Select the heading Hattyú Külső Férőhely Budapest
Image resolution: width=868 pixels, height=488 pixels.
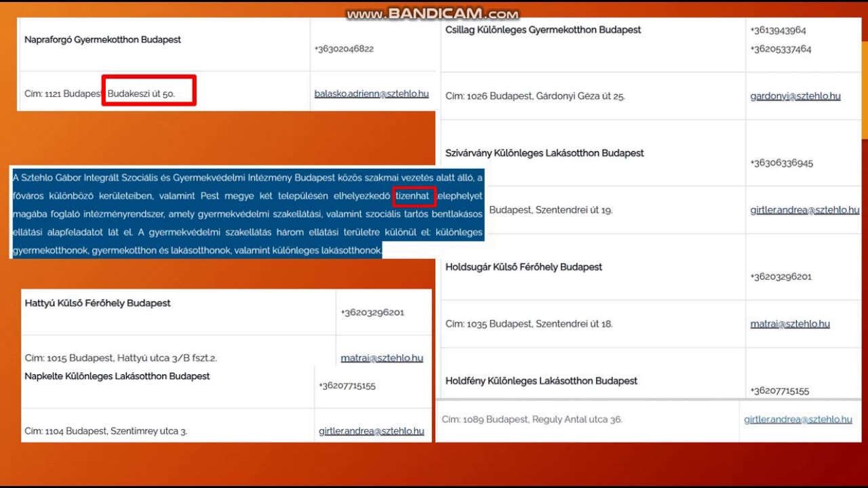[98, 304]
